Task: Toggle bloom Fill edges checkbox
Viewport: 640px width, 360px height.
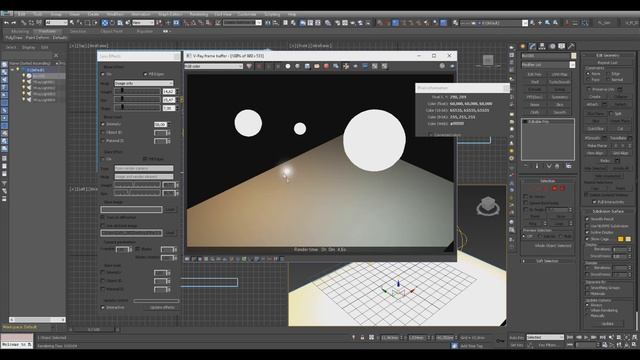Action: [145, 74]
